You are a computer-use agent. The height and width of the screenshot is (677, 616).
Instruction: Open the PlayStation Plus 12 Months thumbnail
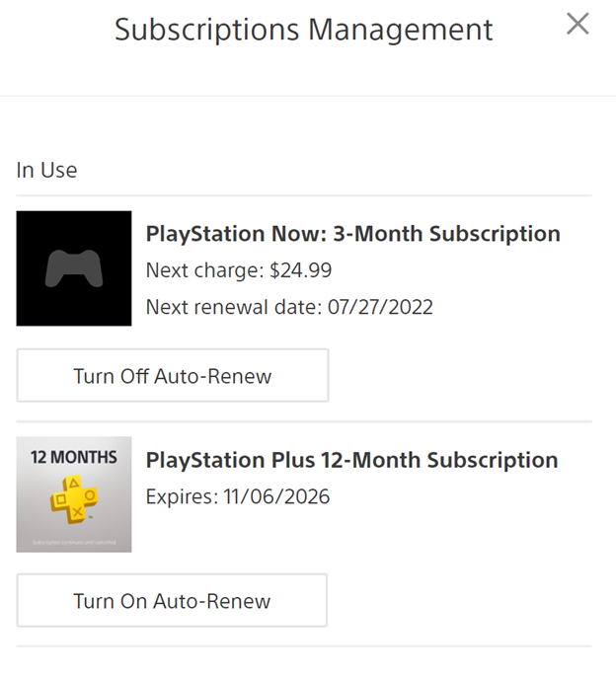tap(74, 494)
